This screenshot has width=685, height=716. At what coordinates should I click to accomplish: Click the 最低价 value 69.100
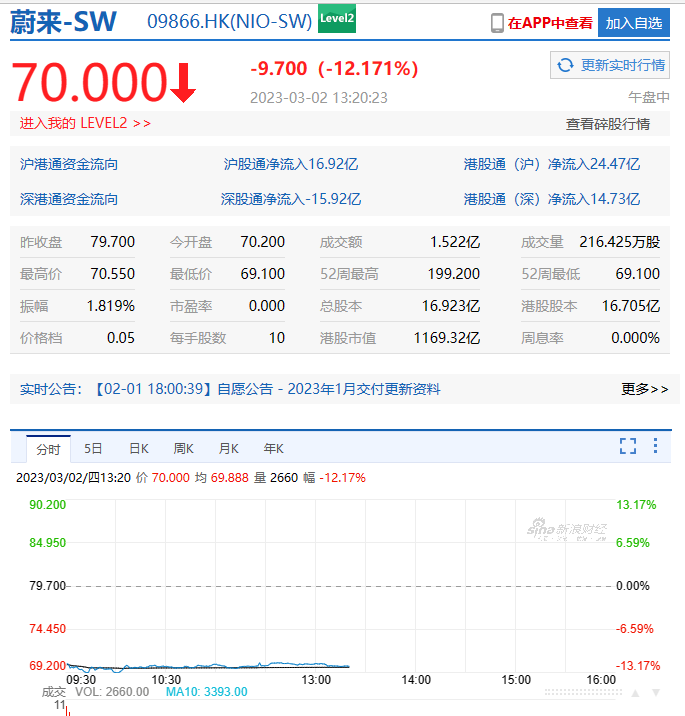263,274
